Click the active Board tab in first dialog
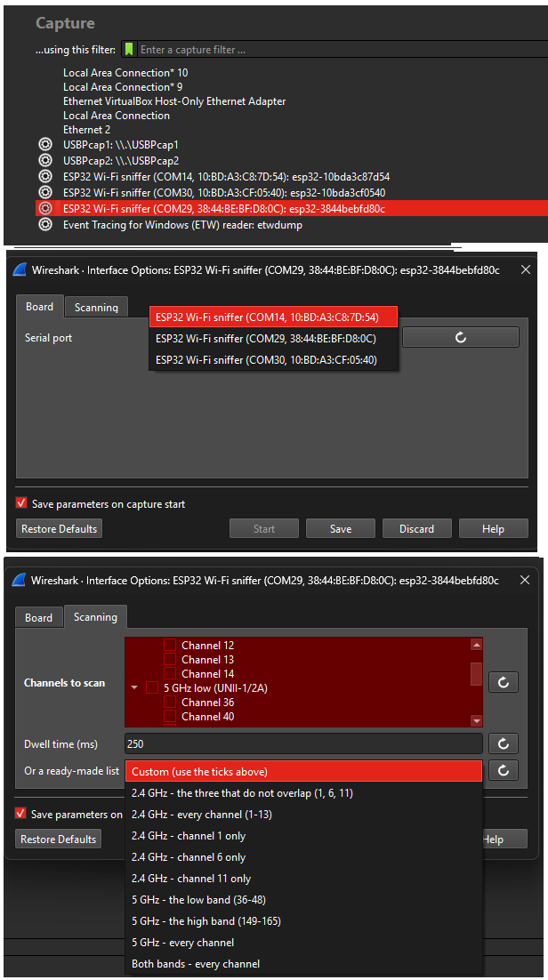The image size is (548, 980). (39, 306)
